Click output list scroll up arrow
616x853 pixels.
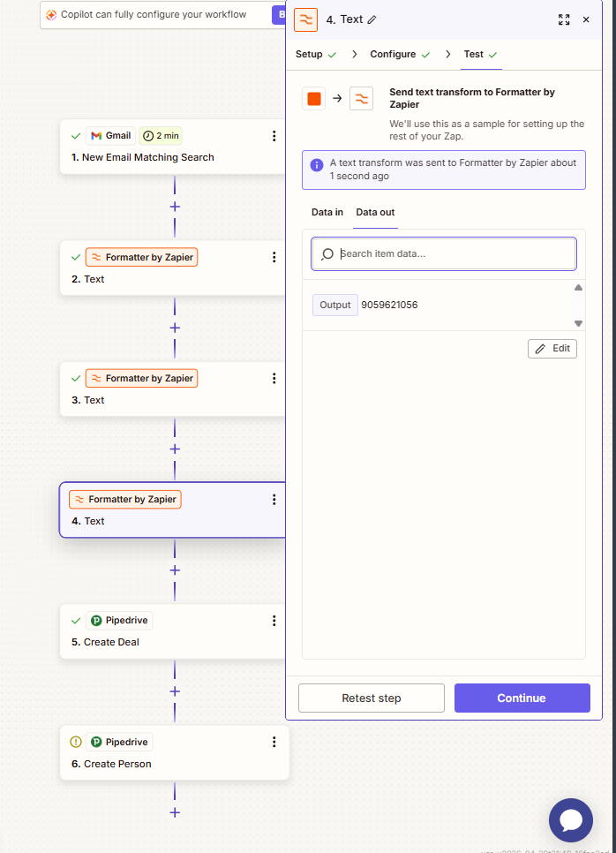point(578,287)
